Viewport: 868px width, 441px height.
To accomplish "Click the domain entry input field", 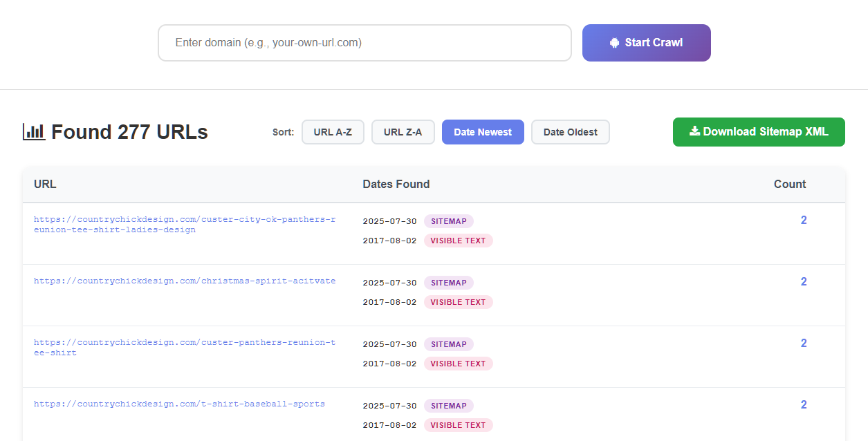I will pos(364,43).
